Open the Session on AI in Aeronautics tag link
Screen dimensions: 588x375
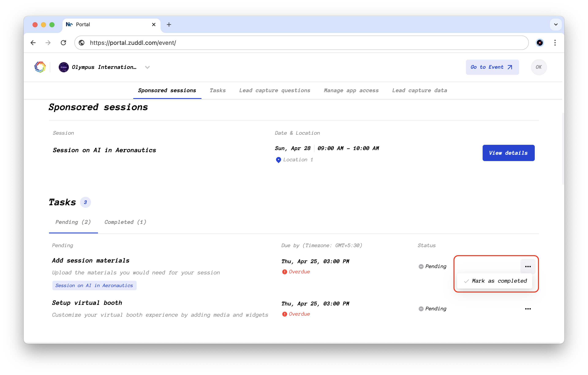click(x=94, y=285)
